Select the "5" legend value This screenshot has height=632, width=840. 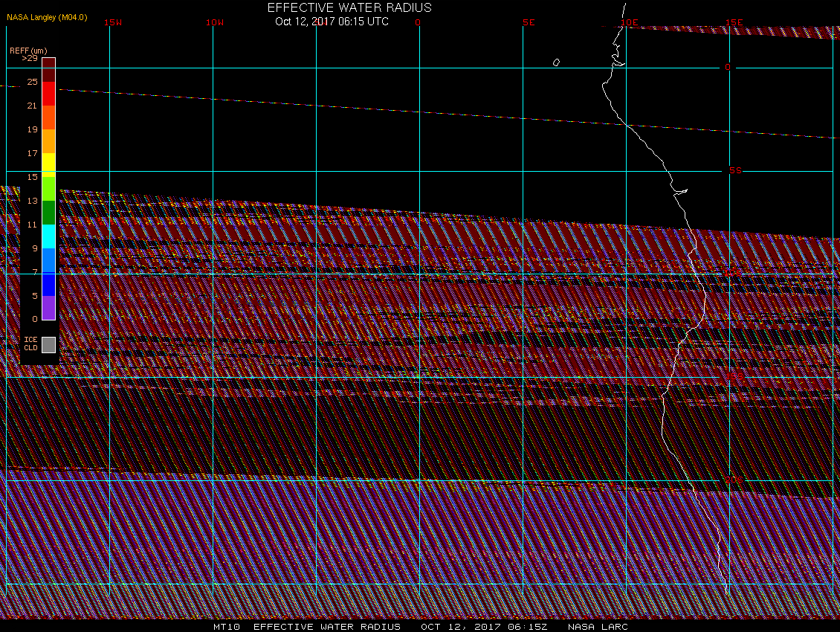point(36,296)
